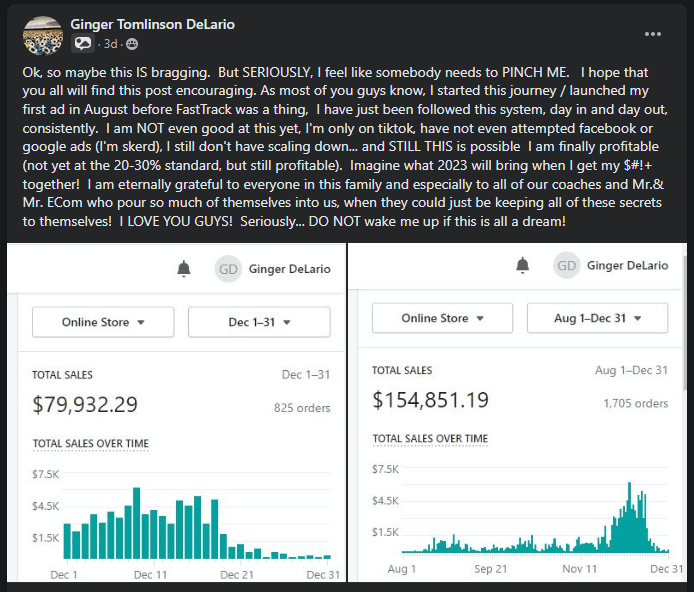Expand Online Store dropdown above $79,932.29
This screenshot has width=694, height=592.
[103, 322]
